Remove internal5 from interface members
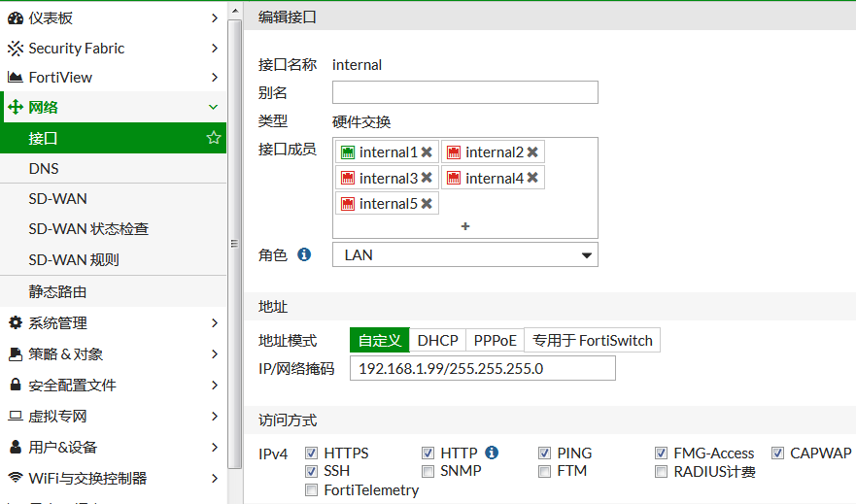 [427, 204]
